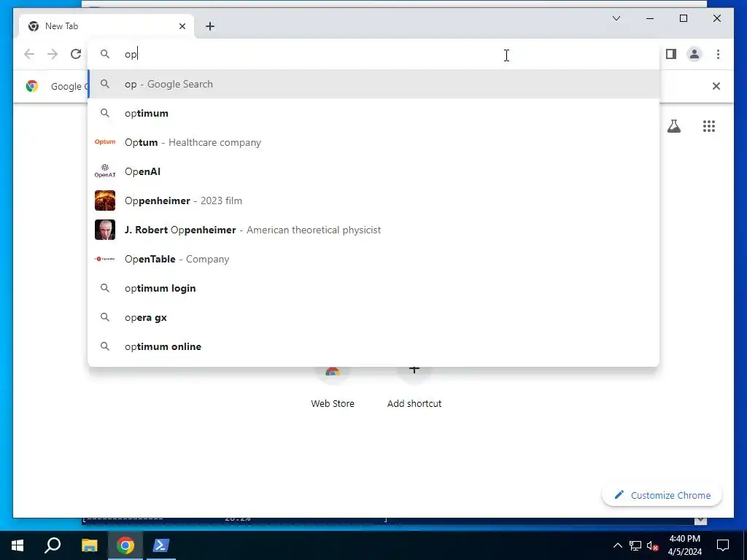
Task: Open the Windows Start menu
Action: coord(18,545)
